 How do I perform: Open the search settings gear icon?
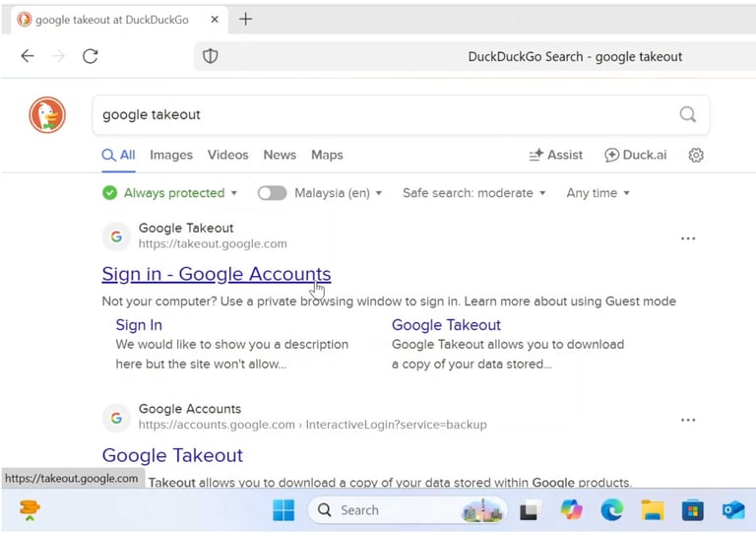pos(696,155)
